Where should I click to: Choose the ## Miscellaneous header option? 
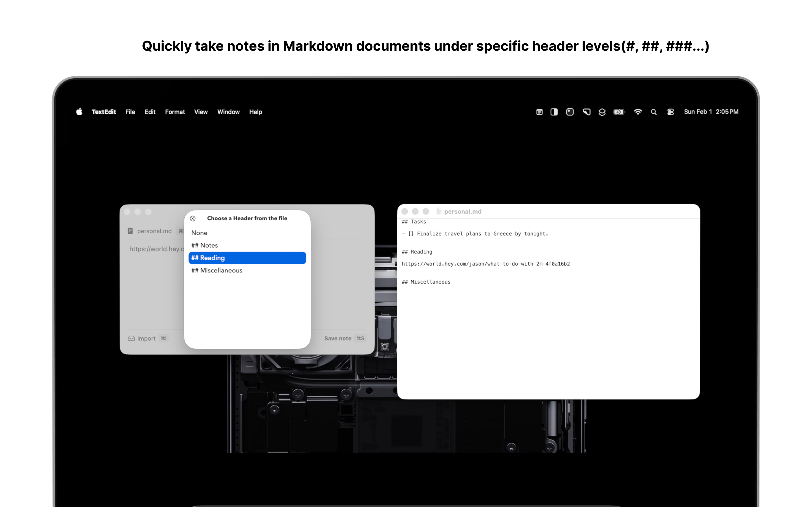point(217,270)
